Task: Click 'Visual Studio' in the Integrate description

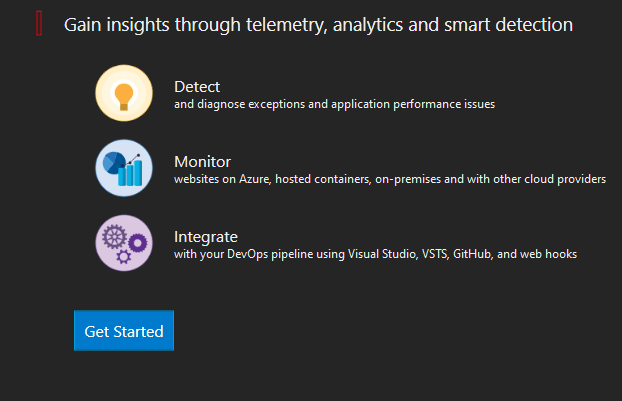Action: point(380,254)
